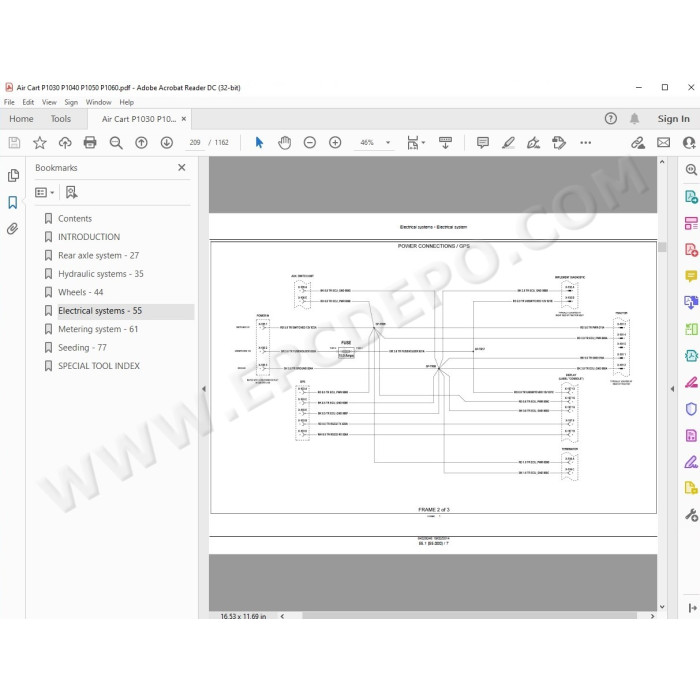Image resolution: width=700 pixels, height=700 pixels.
Task: Click the scroll down arrow of document
Action: 662,607
